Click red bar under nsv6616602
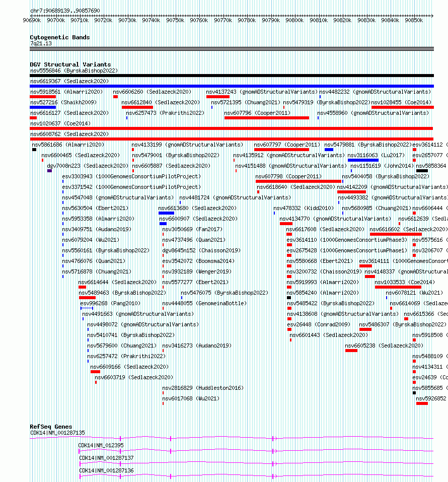This screenshot has width=448, height=482. pyautogui.click(x=396, y=234)
